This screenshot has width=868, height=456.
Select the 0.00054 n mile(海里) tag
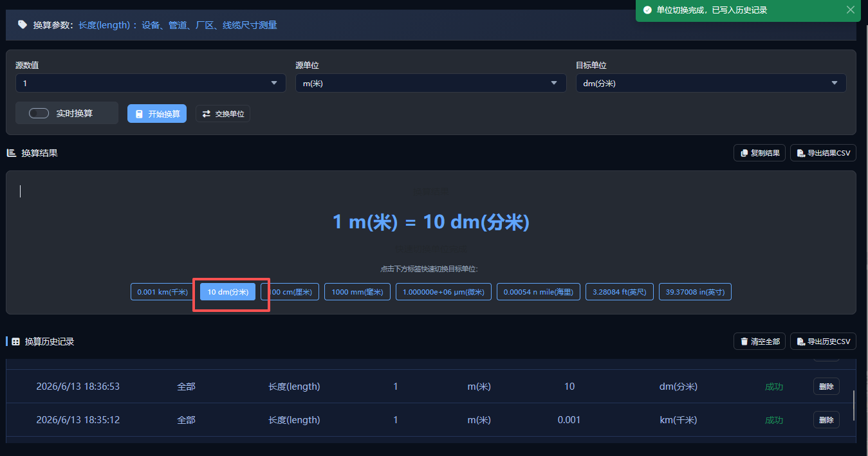pyautogui.click(x=539, y=292)
